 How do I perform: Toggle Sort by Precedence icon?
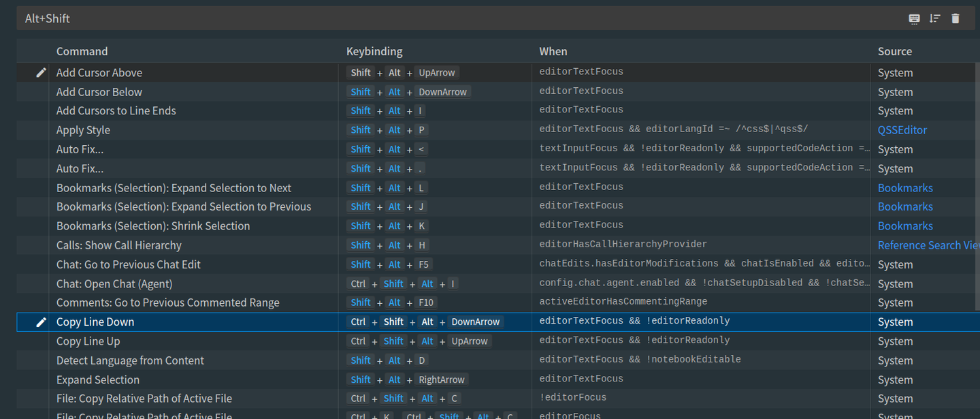point(934,18)
